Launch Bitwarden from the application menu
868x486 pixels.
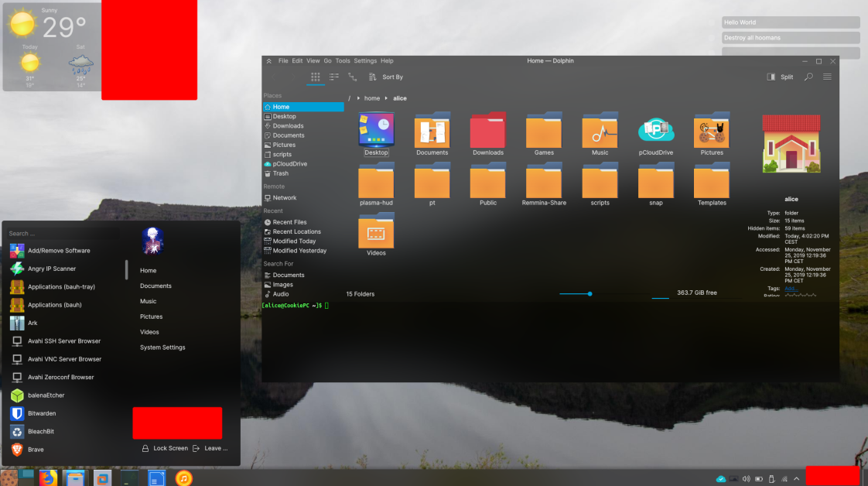pos(42,413)
